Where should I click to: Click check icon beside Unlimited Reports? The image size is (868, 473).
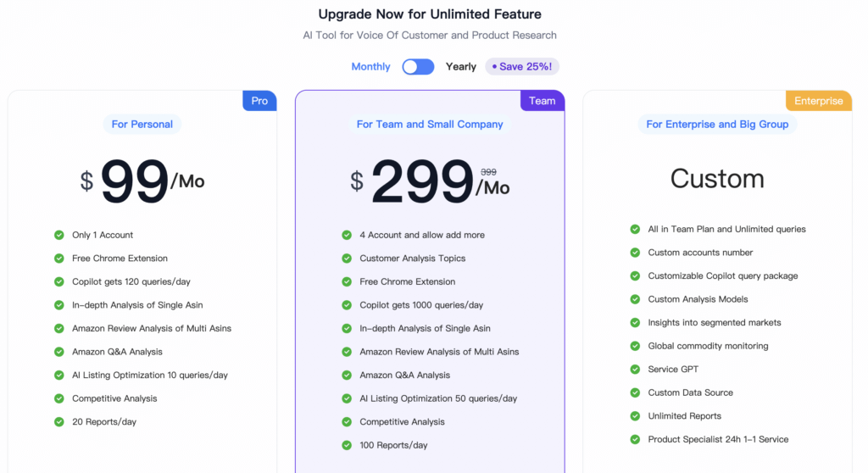point(635,416)
